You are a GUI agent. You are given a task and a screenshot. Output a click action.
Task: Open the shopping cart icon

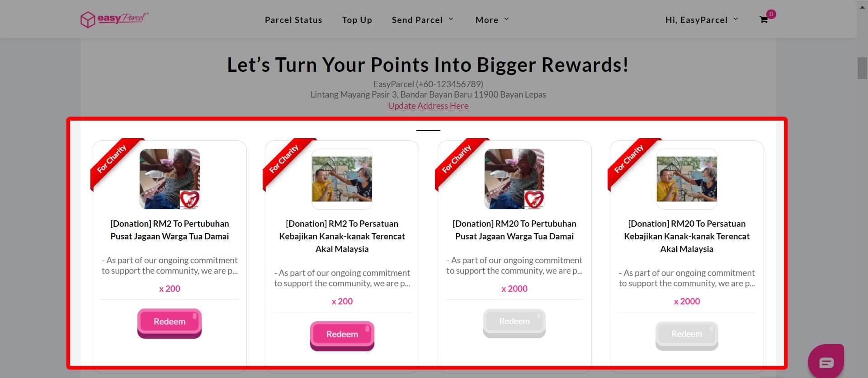pos(764,19)
